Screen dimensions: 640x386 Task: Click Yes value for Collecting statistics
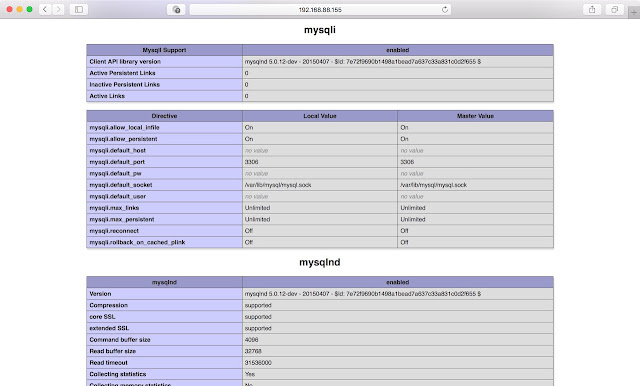pyautogui.click(x=250, y=374)
